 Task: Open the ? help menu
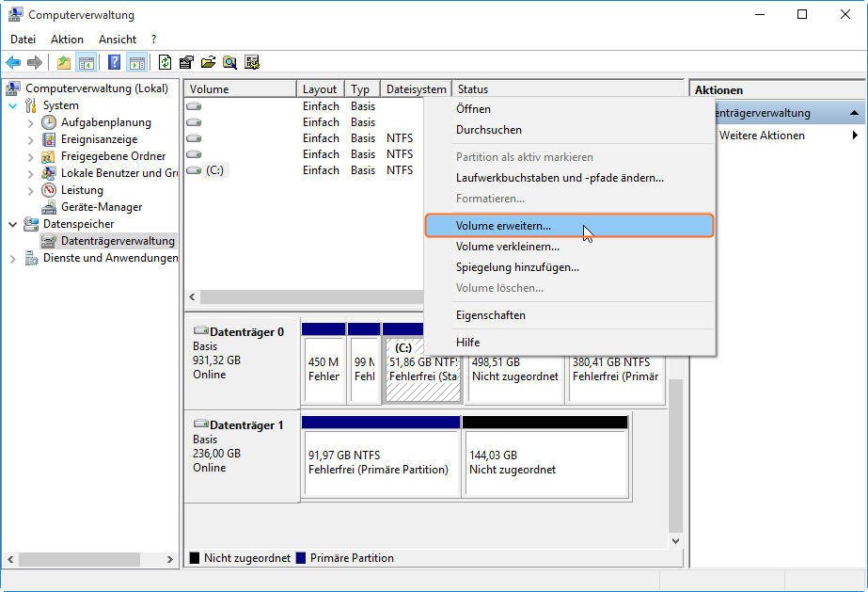point(153,40)
